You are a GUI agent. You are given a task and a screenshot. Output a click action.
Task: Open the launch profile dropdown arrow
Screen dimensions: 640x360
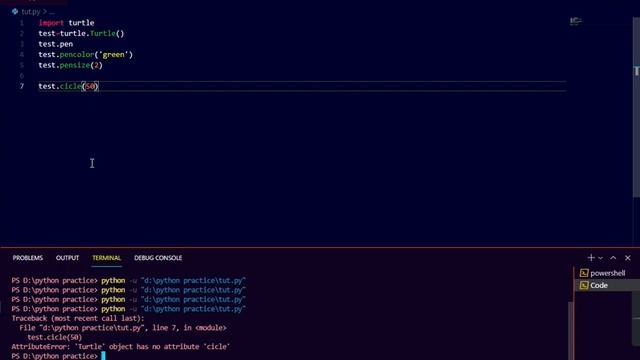[x=600, y=258]
